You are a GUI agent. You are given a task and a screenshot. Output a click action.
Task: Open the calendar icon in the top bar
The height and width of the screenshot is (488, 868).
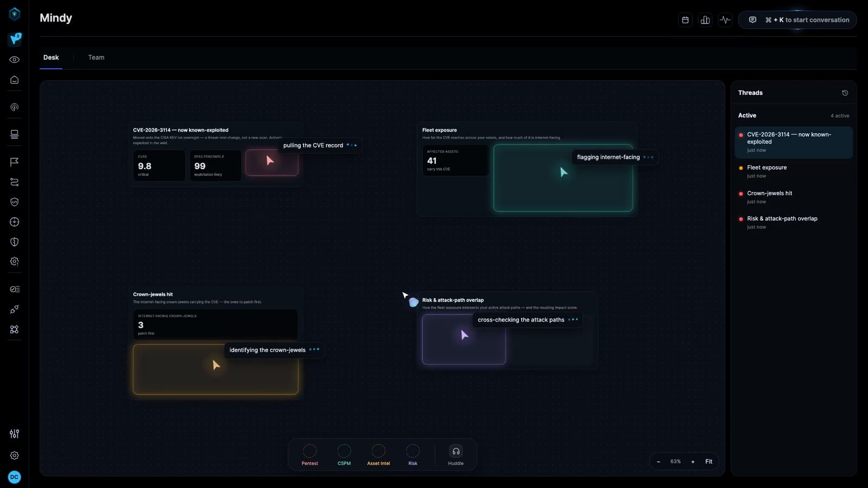[x=685, y=20]
